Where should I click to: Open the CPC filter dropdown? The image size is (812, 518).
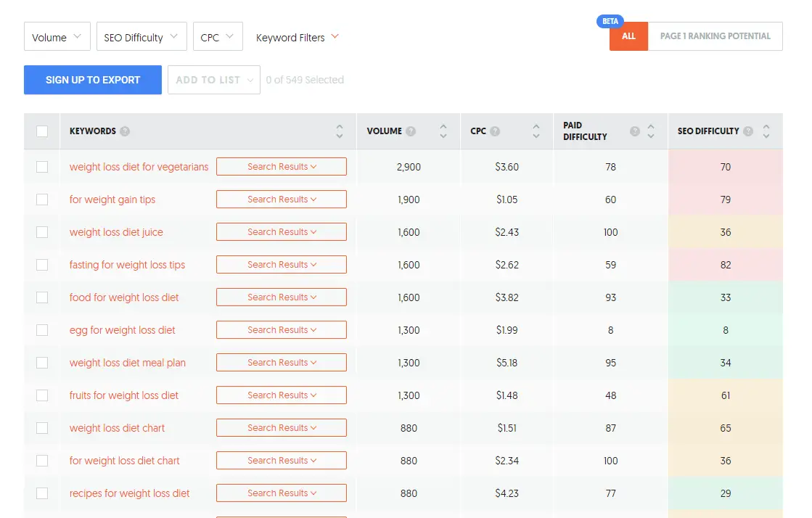pyautogui.click(x=218, y=36)
